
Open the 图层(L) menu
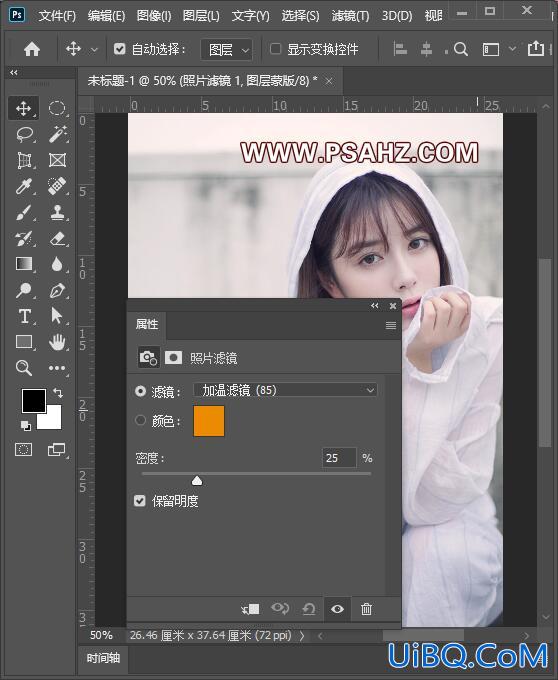click(x=201, y=16)
